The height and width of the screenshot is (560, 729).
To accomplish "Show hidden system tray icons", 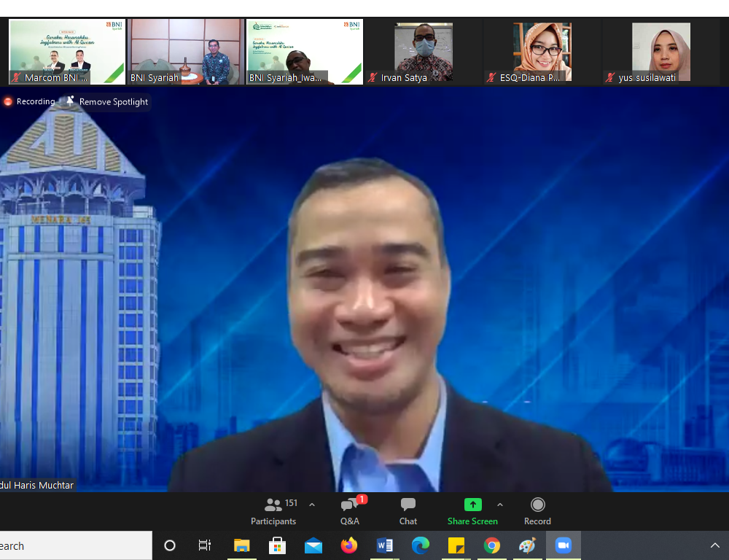I will coord(714,545).
